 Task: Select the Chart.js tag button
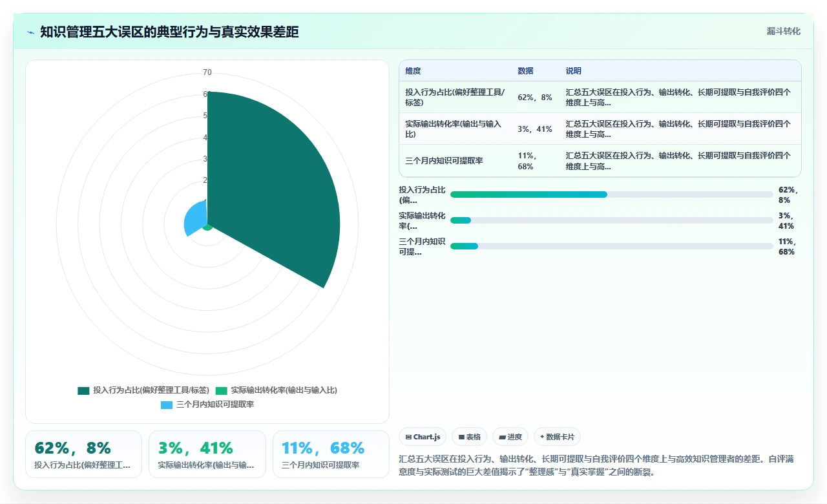423,437
